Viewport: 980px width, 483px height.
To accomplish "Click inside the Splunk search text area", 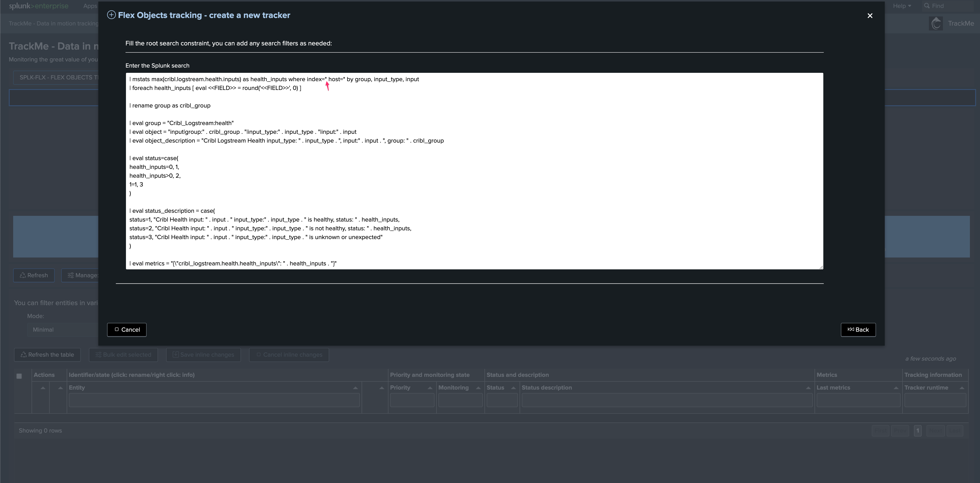I will point(474,171).
